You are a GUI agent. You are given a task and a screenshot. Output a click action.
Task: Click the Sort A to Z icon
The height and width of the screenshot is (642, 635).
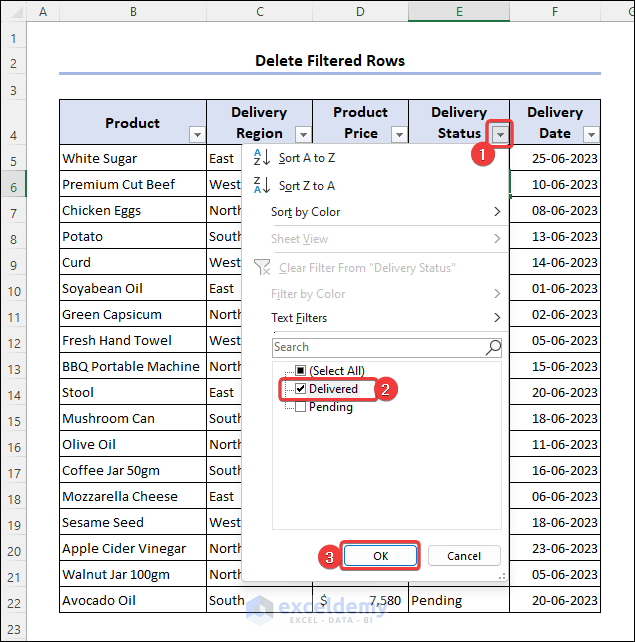pos(262,158)
